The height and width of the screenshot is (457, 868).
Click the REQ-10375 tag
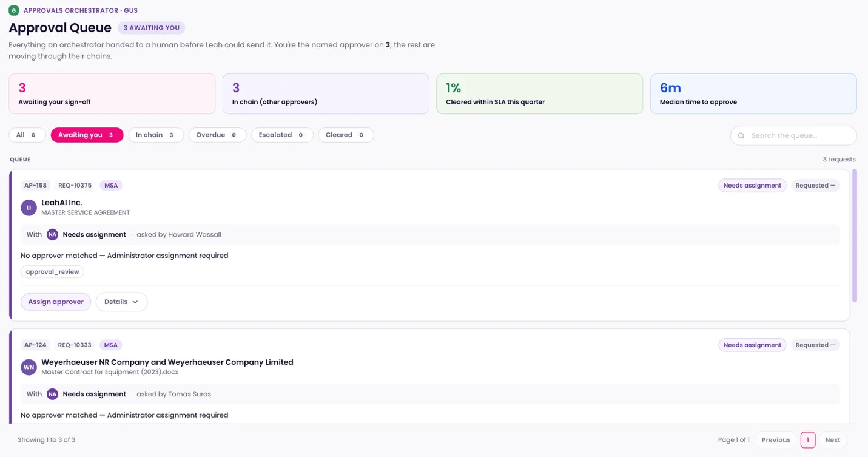(x=75, y=185)
